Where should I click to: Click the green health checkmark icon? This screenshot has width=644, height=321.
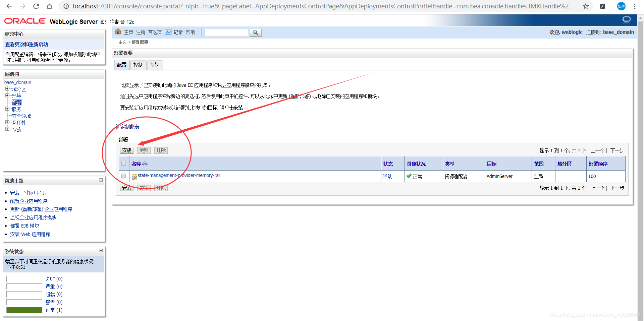coord(409,176)
